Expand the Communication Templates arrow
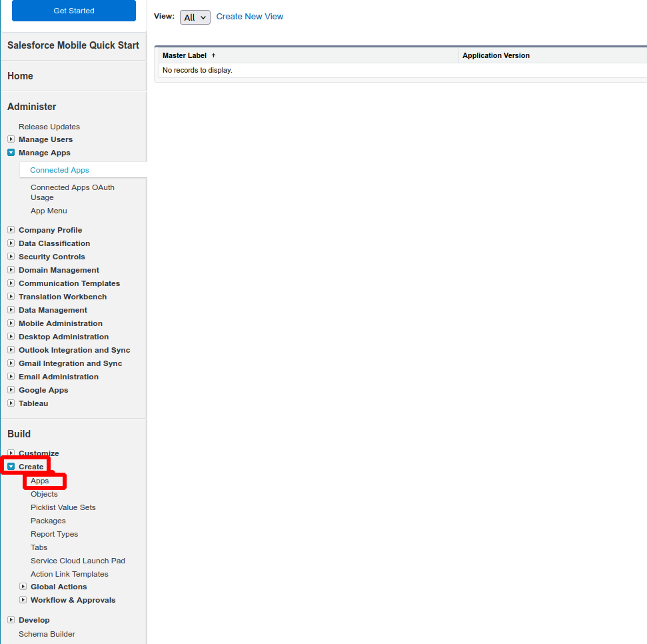This screenshot has width=647, height=644. coord(11,283)
